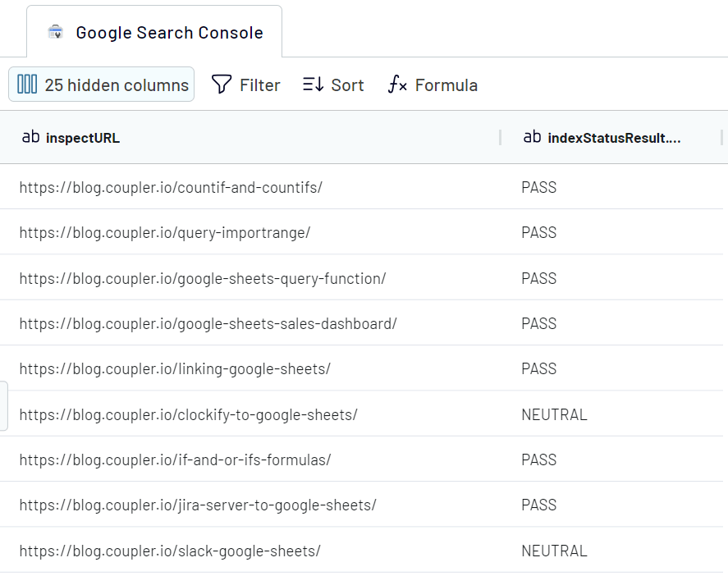Click the fx Formula icon
728x576 pixels.
397,85
